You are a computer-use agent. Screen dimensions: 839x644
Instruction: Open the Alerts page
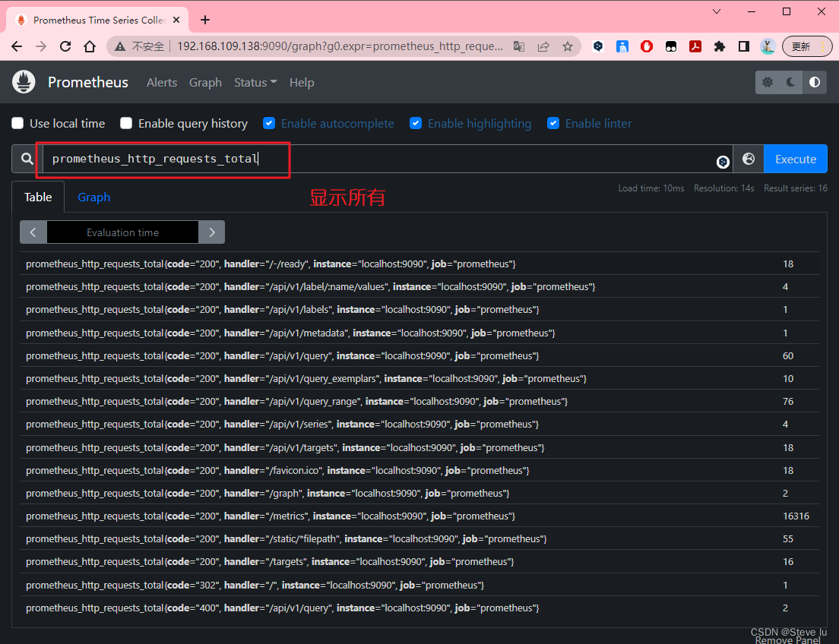point(162,82)
